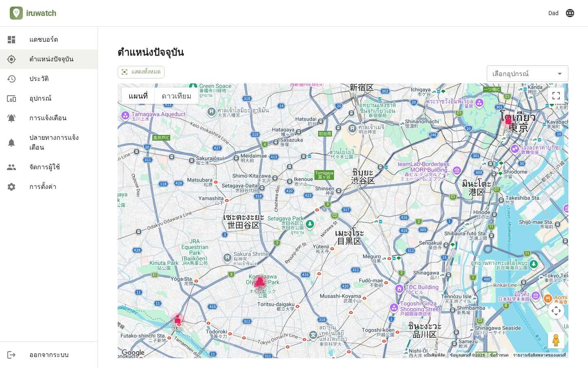Screen dimensions: 588x368
Task: Open map camera controls button
Action: 556,311
